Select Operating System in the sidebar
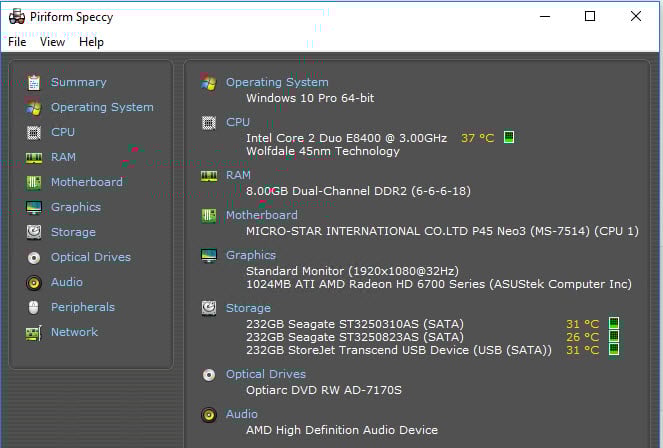The height and width of the screenshot is (448, 663). 102,107
